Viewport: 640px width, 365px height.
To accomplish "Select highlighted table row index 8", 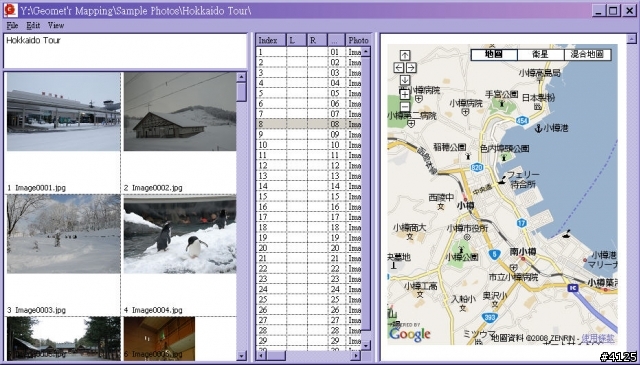I will point(309,124).
